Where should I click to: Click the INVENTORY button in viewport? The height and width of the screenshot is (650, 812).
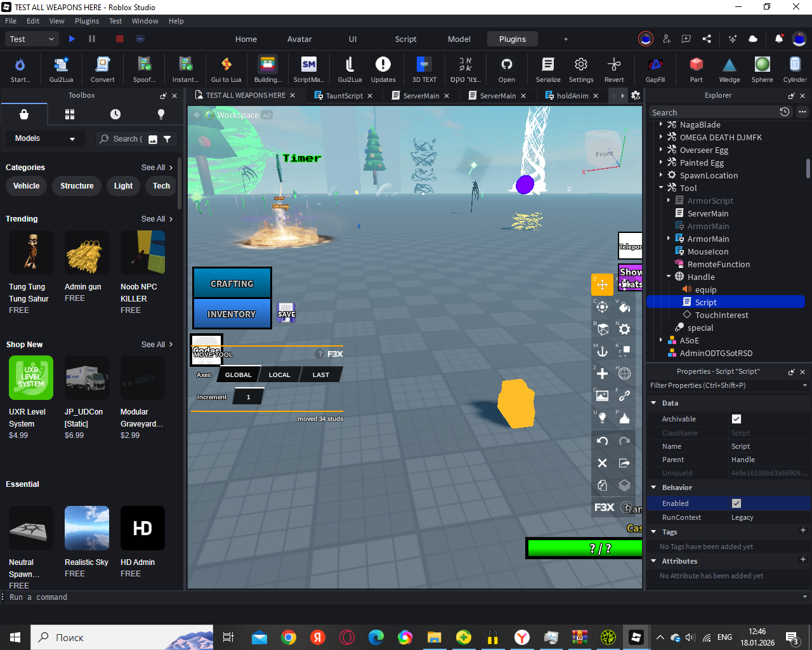(x=232, y=314)
